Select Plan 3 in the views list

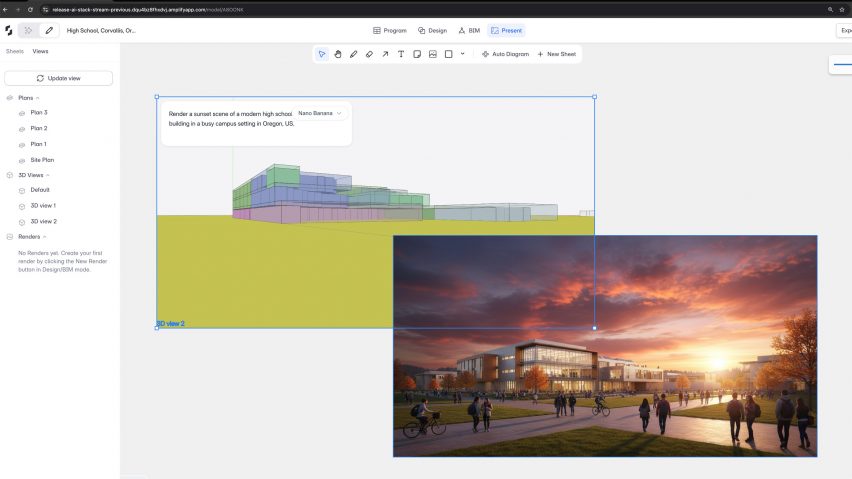(x=39, y=112)
